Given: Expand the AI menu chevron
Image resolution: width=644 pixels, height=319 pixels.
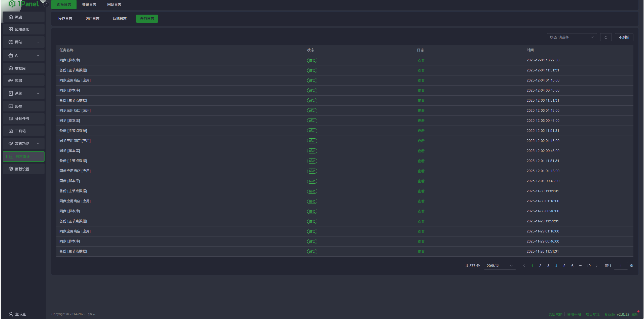Looking at the screenshot, I should 38,55.
